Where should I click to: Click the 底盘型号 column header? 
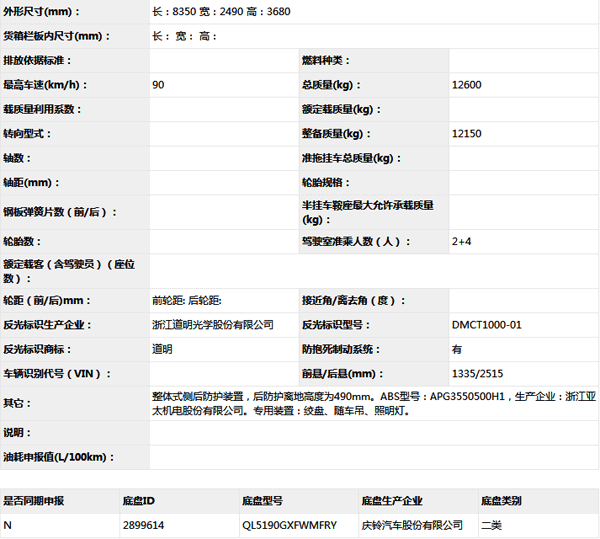pos(263,500)
